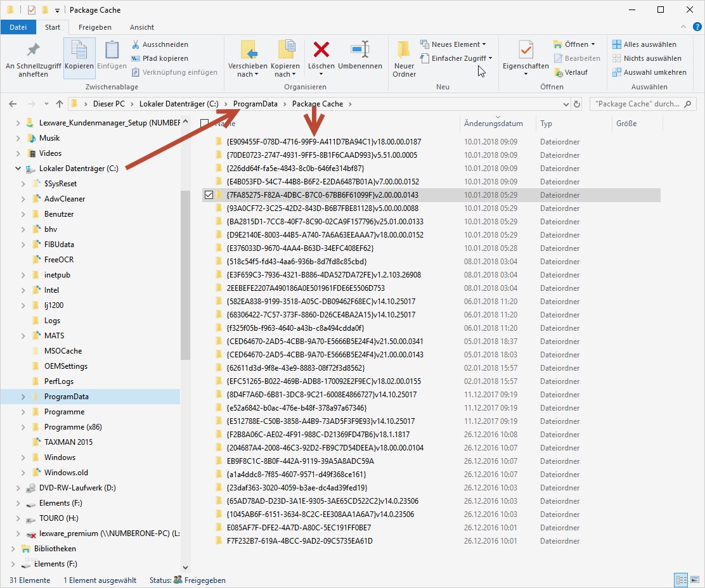Select the Musik folder in tree
The image size is (705, 588).
point(49,138)
